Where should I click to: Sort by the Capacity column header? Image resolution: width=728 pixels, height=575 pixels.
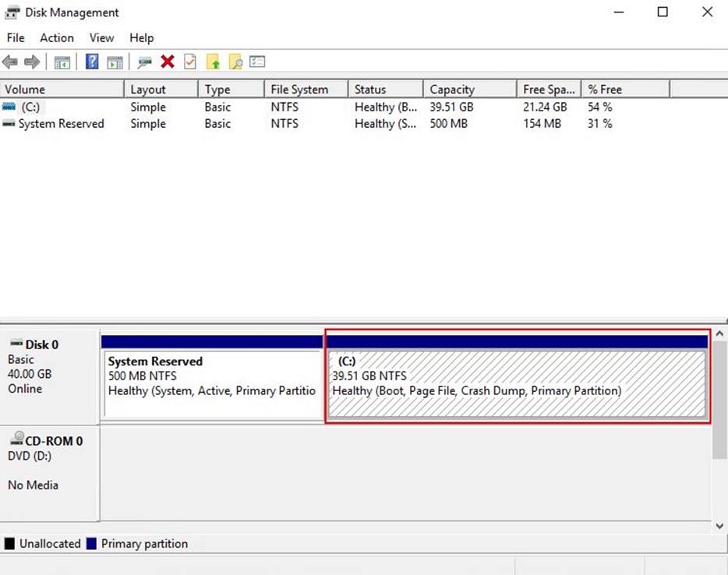[x=470, y=89]
